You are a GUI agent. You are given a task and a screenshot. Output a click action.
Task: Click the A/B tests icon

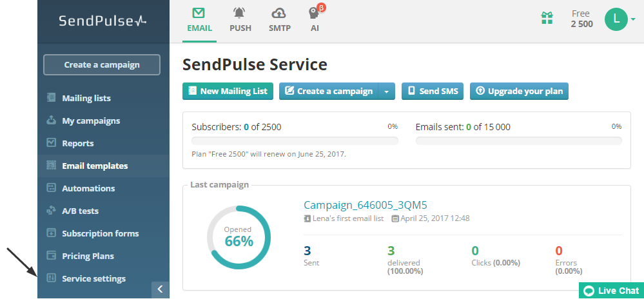pyautogui.click(x=51, y=211)
